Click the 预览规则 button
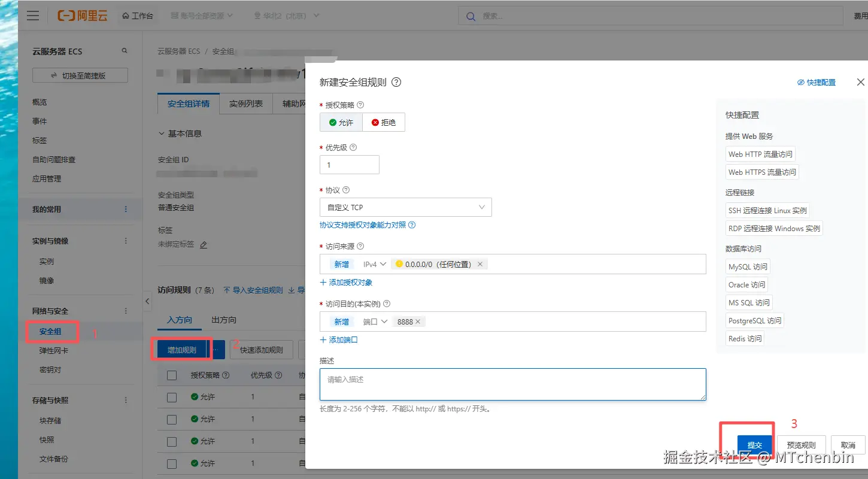Screen dimensions: 868x479 tap(801, 445)
